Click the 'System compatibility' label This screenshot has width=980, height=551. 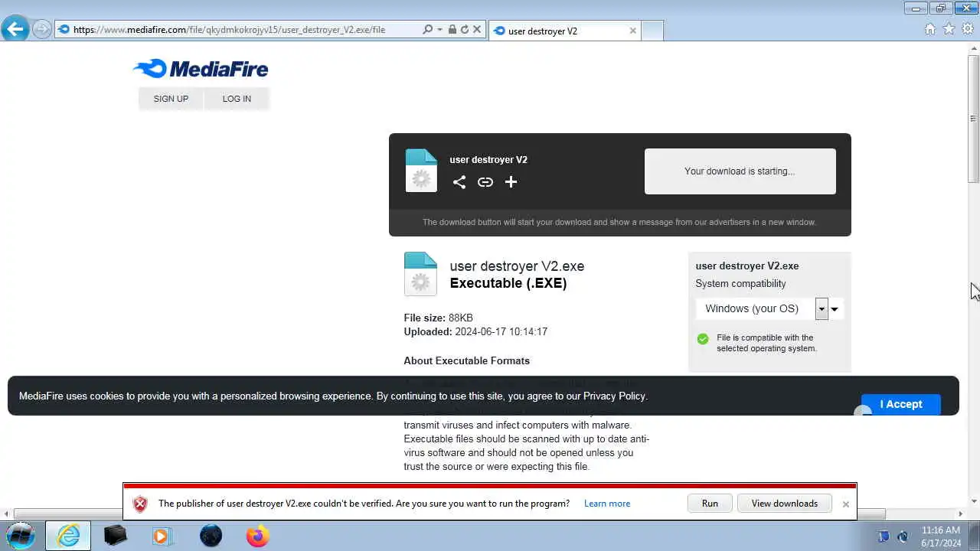(x=740, y=283)
